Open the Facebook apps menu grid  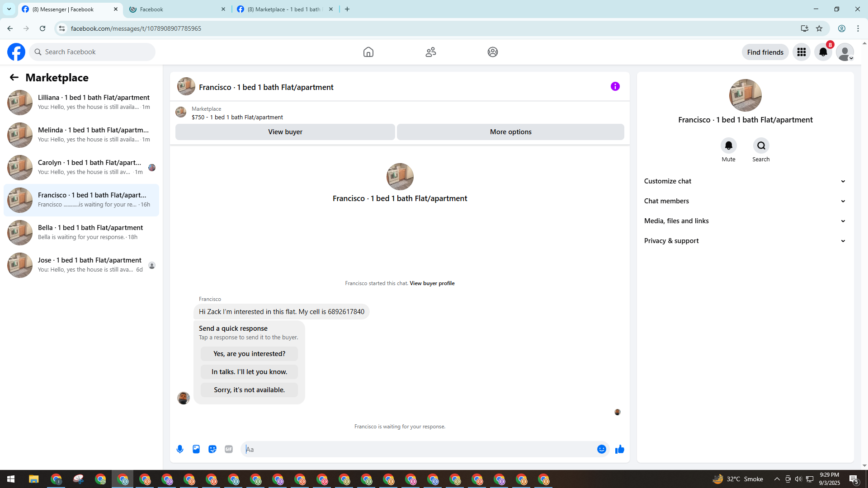click(x=802, y=52)
